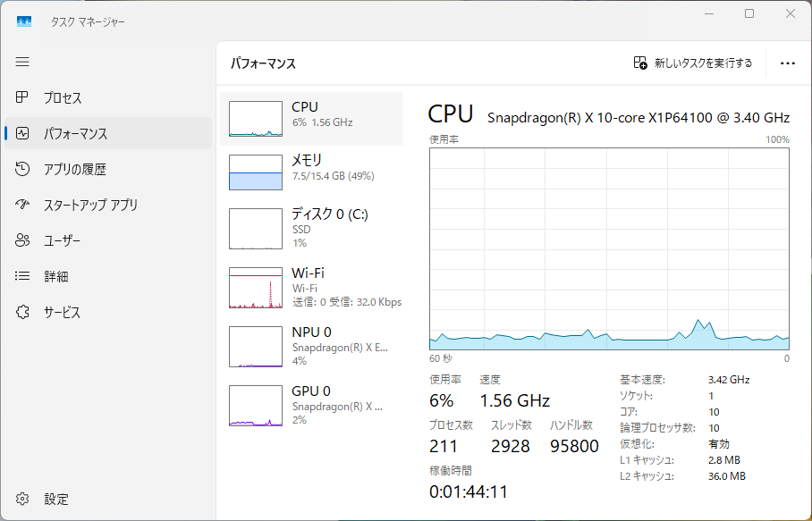Open the 詳細 (Details) section icon

point(22,276)
